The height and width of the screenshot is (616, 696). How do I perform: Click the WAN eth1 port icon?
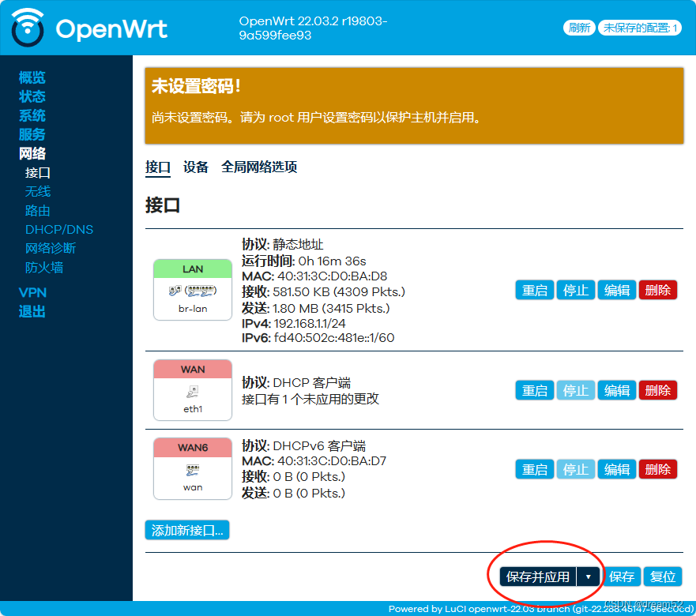coord(193,392)
